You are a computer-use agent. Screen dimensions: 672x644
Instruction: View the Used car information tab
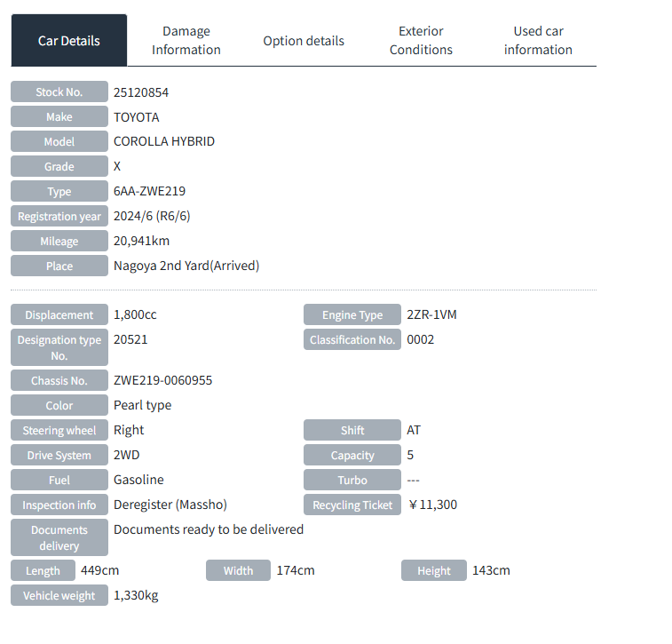pyautogui.click(x=538, y=41)
